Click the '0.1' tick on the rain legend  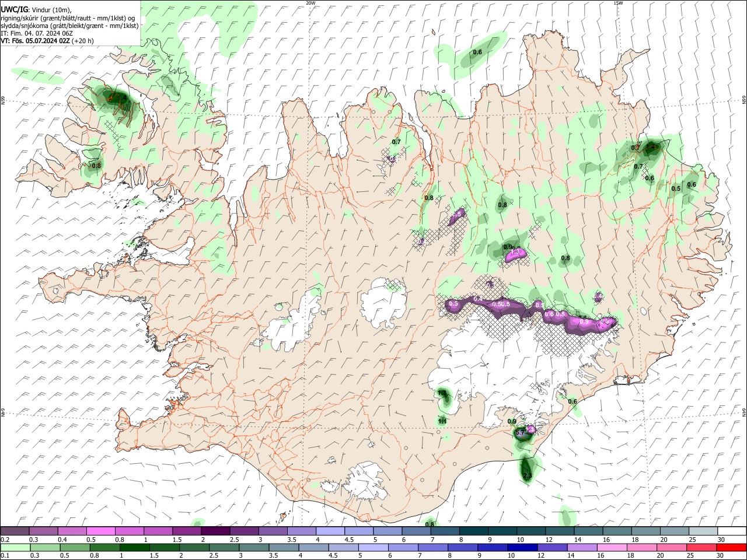5,556
